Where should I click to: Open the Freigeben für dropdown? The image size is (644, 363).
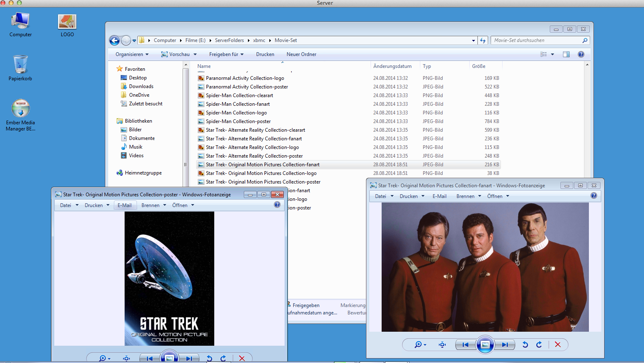(226, 54)
